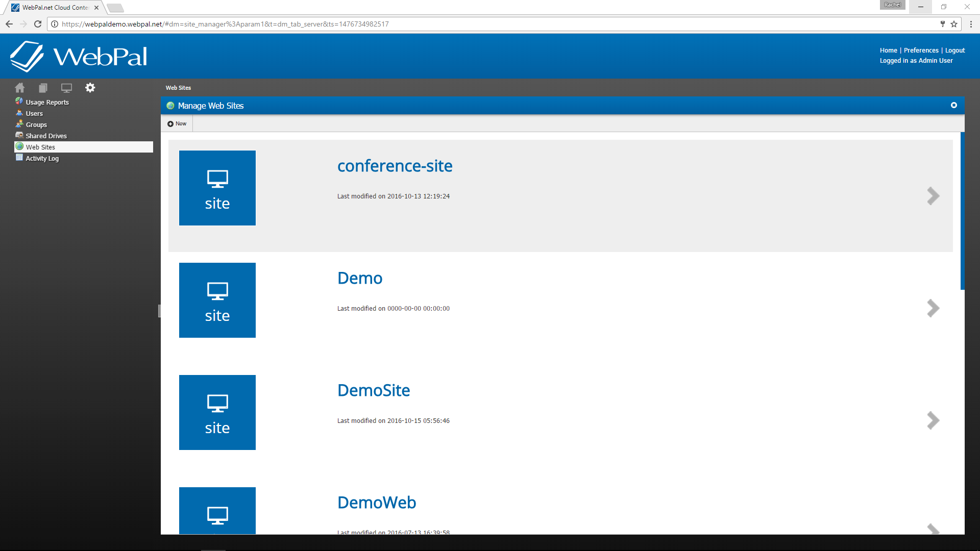Go back with the browser back arrow
The image size is (980, 551).
pyautogui.click(x=9, y=24)
